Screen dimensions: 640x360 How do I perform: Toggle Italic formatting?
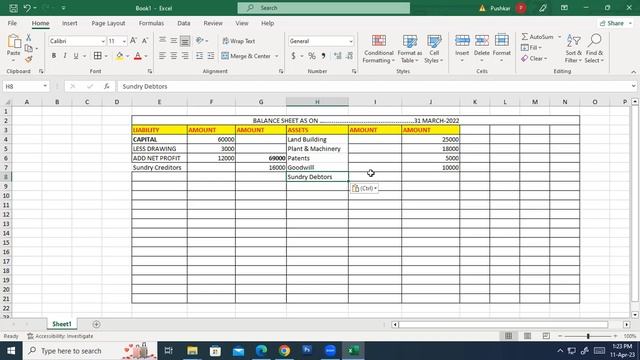tap(64, 56)
